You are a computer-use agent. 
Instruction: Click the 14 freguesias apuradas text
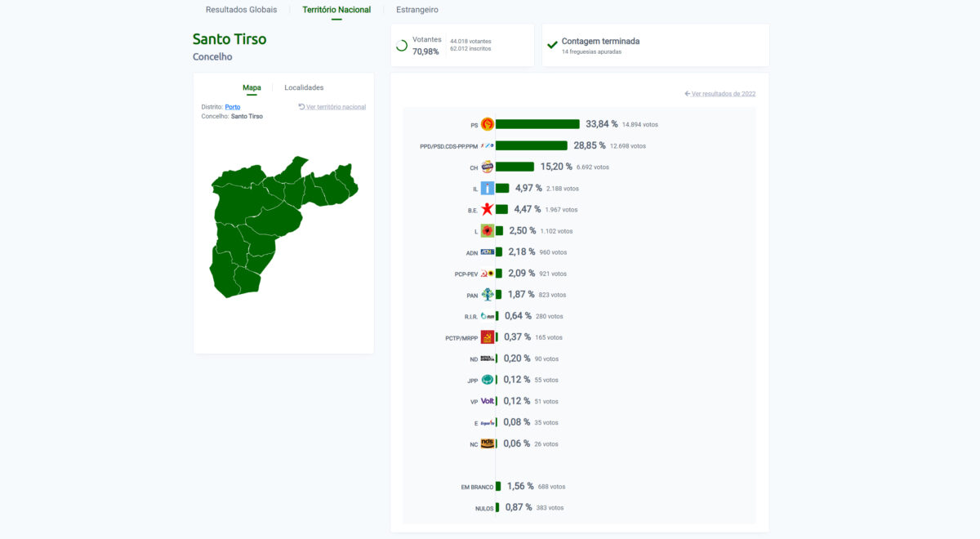(x=591, y=52)
